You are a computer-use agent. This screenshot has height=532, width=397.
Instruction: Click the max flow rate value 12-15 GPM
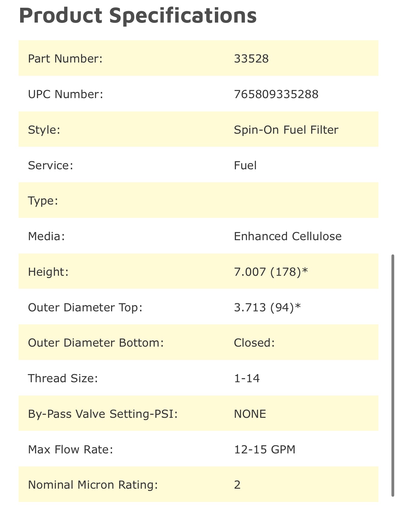point(265,449)
